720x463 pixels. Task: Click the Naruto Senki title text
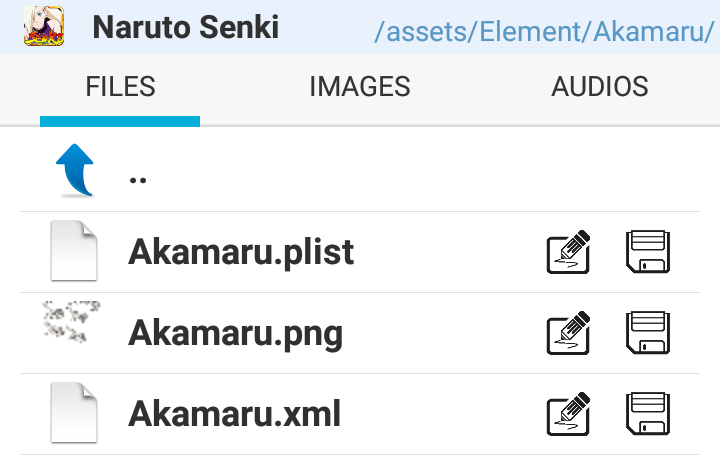pos(185,28)
